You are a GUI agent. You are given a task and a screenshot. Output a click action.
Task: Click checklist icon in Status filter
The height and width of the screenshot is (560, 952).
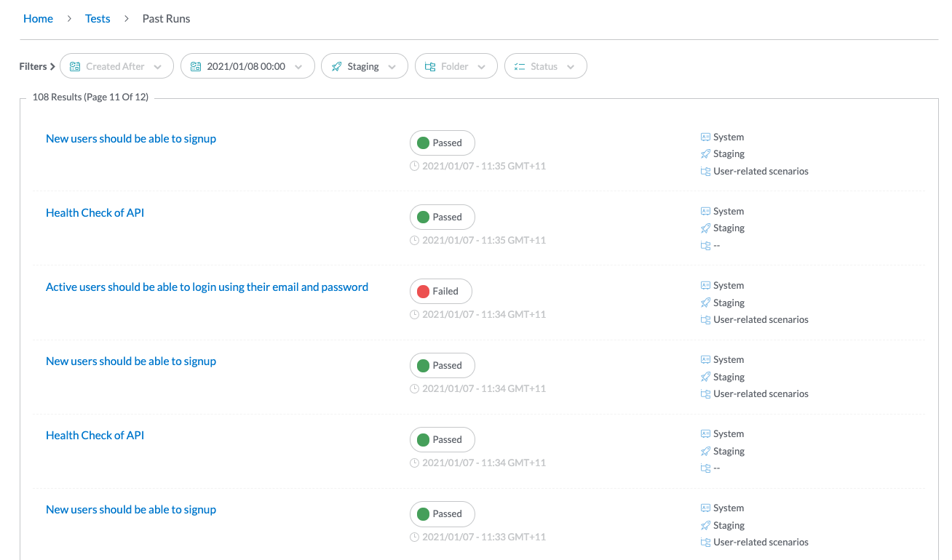click(x=520, y=66)
